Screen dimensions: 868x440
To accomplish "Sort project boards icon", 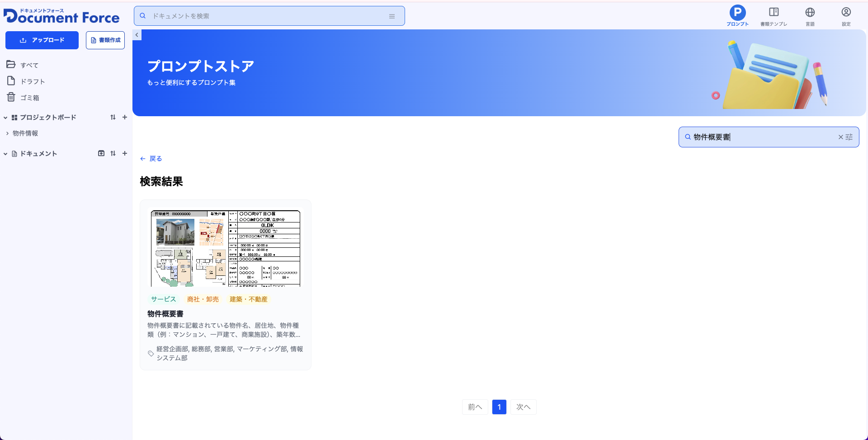I will (x=113, y=117).
